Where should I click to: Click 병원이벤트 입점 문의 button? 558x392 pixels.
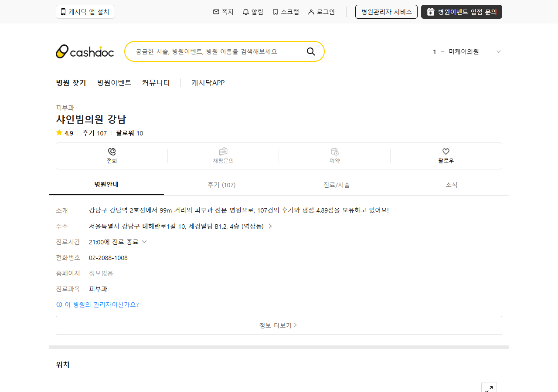coord(462,12)
